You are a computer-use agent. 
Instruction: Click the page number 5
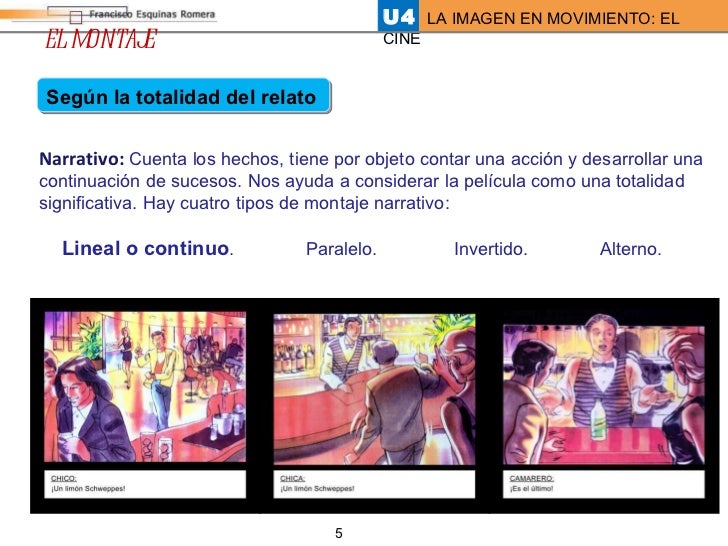click(x=339, y=533)
